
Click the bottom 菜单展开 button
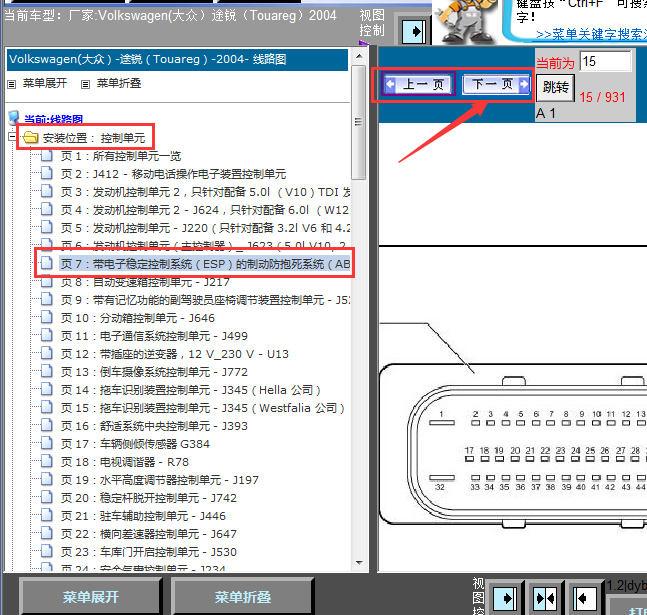[91, 597]
